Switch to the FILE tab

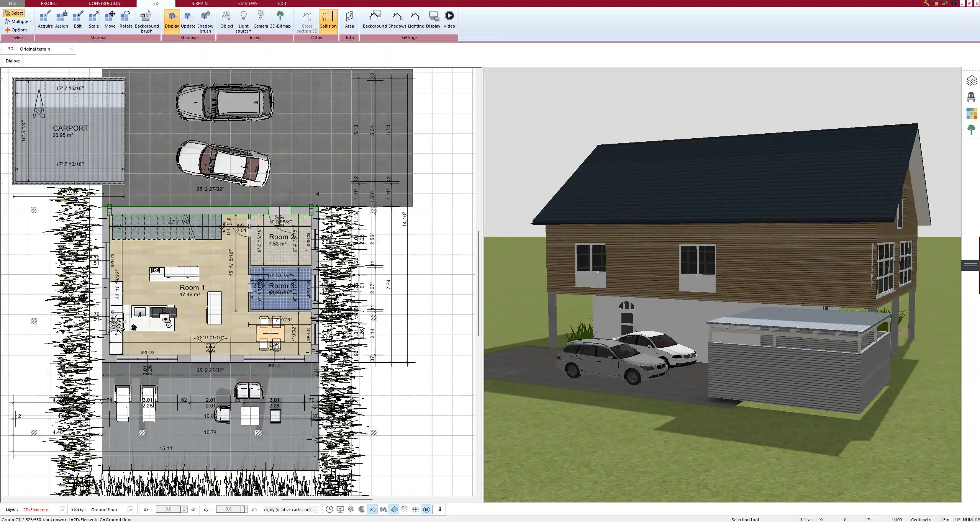pos(13,3)
